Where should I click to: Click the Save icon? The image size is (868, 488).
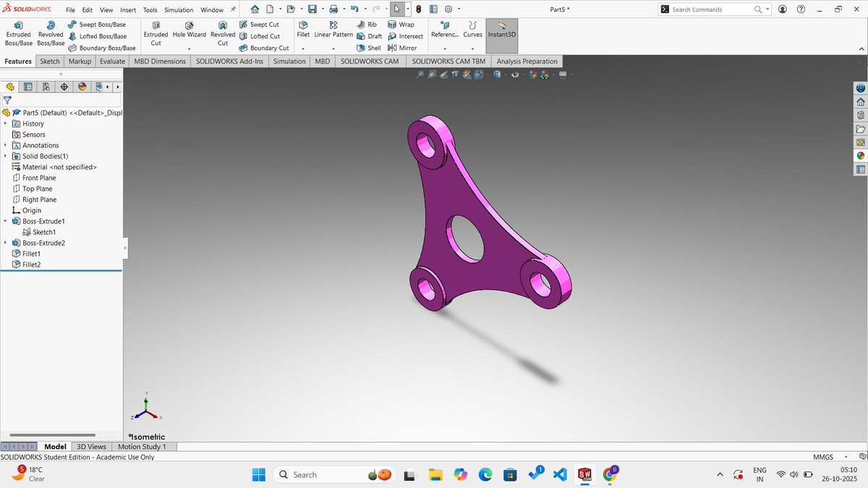coord(312,9)
